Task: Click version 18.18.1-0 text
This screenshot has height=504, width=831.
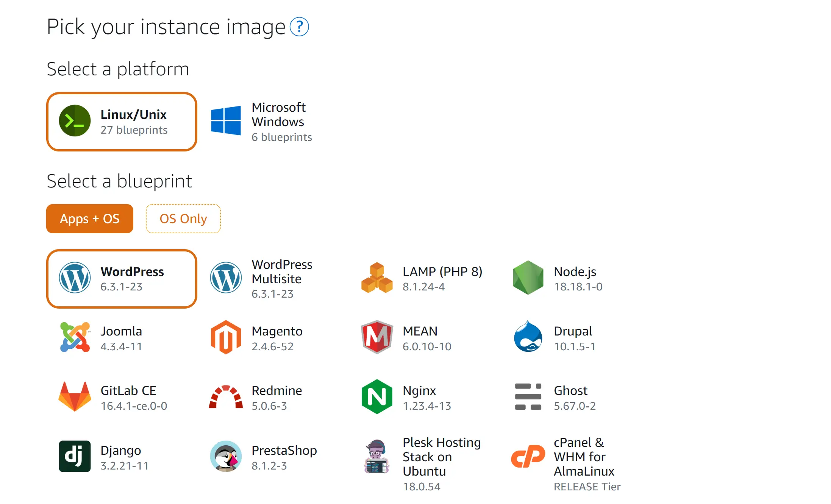Action: [578, 287]
